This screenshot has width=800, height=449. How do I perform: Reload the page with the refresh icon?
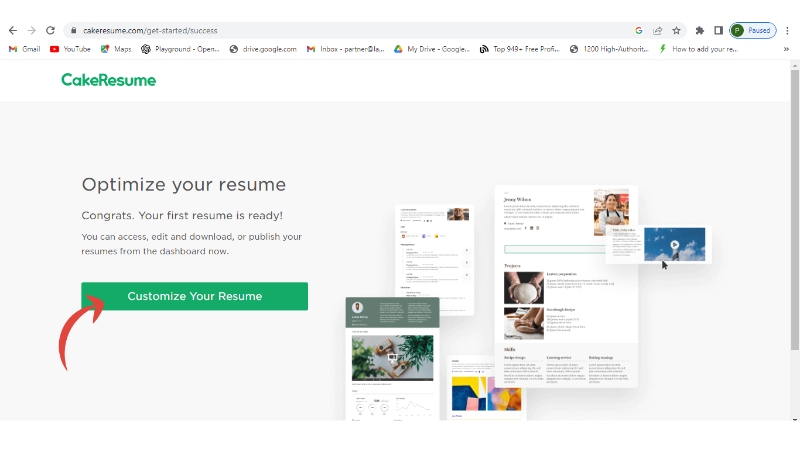click(50, 30)
